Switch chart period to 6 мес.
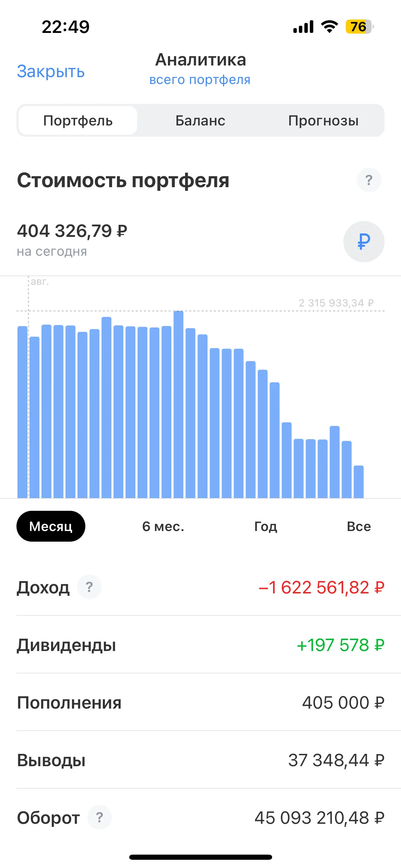This screenshot has height=868, width=401. pos(163,526)
